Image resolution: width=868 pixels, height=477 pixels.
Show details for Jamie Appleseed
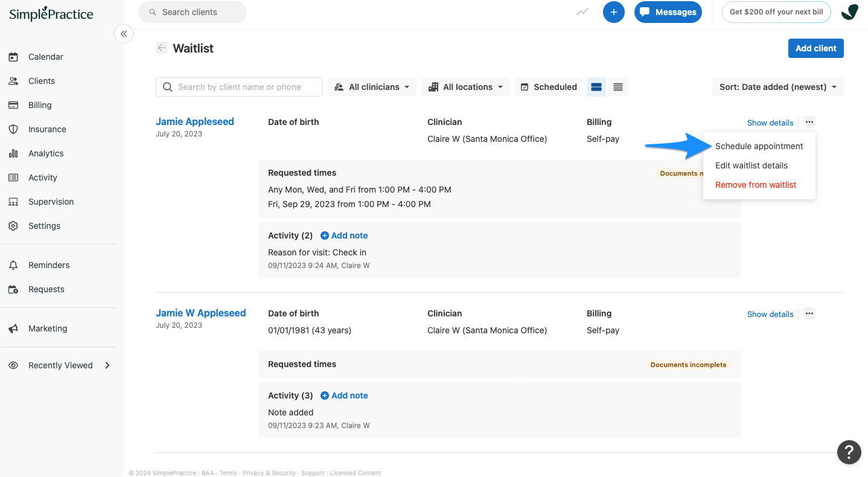(770, 123)
